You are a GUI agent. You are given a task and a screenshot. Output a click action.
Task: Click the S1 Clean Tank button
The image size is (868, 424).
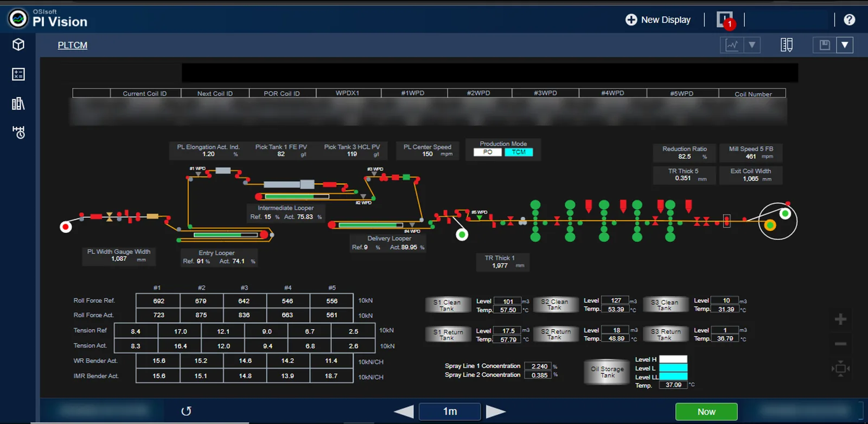(x=448, y=305)
